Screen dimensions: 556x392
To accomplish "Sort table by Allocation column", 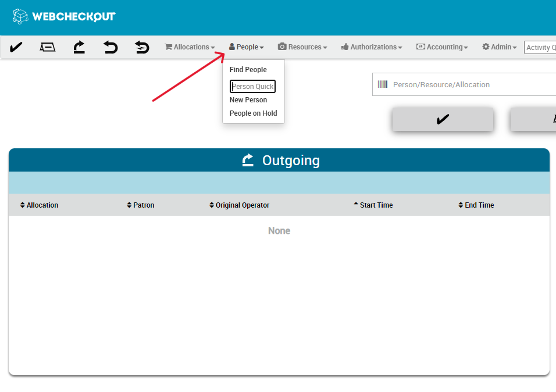I will 39,205.
